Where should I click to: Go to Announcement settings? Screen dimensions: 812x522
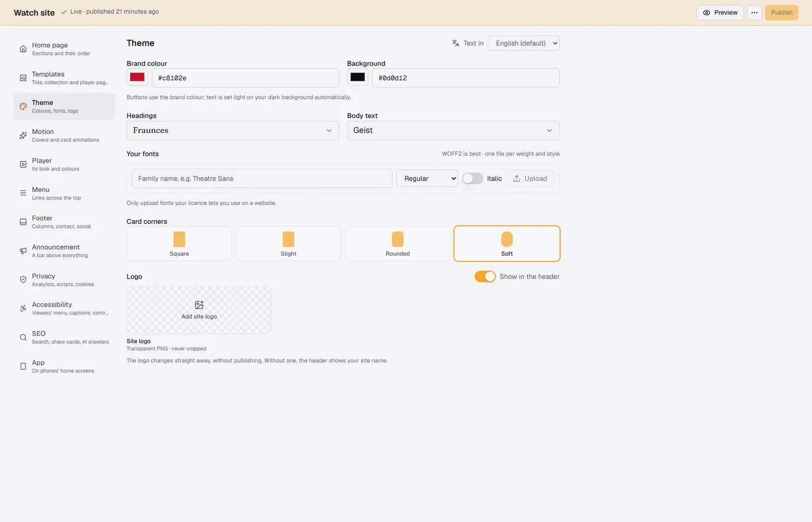pos(64,251)
